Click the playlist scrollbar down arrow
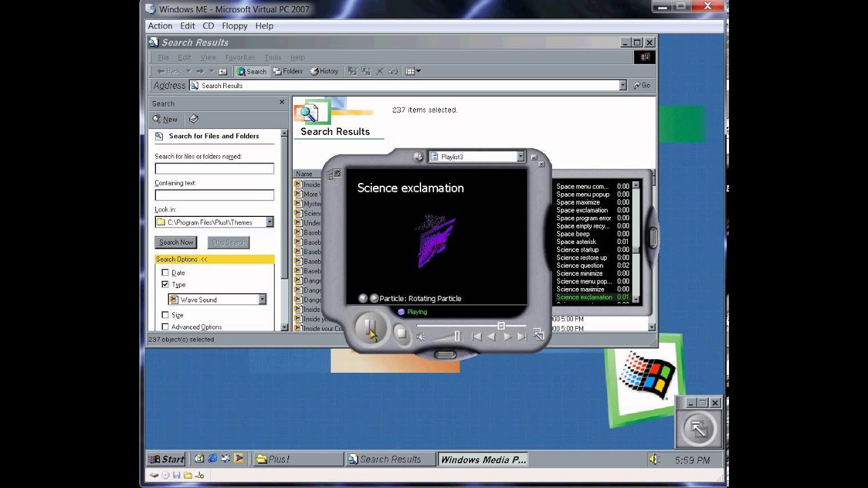The image size is (868, 488). point(636,298)
